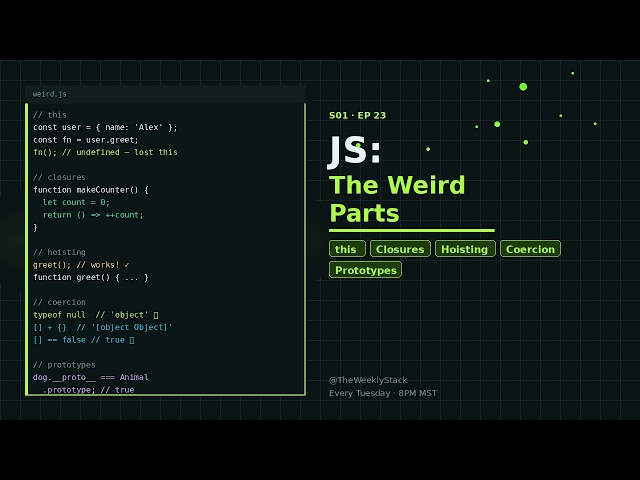
Task: Click the '// closures' comment
Action: click(x=59, y=177)
